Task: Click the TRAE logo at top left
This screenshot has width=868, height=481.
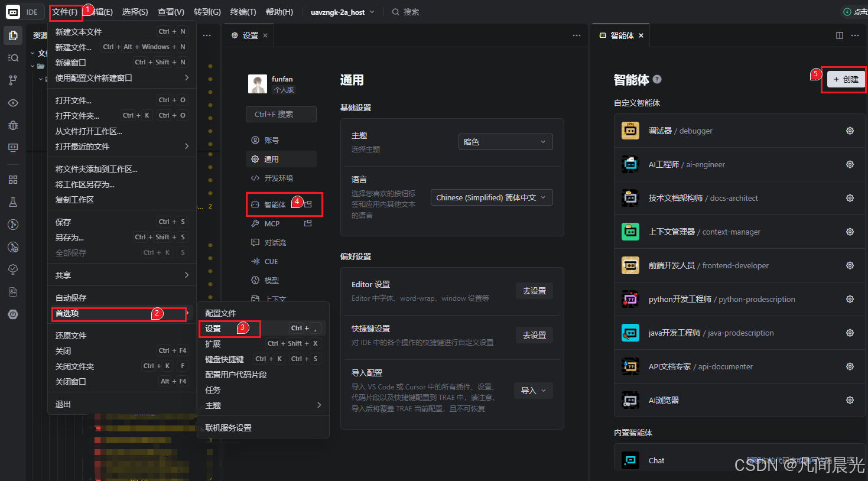Action: pos(13,12)
